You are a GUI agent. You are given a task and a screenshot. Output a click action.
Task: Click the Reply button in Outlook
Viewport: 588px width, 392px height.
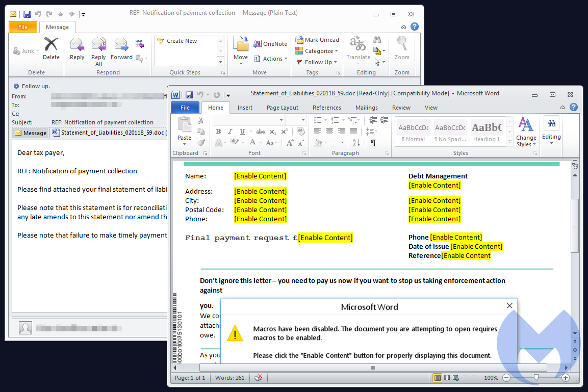tap(77, 49)
